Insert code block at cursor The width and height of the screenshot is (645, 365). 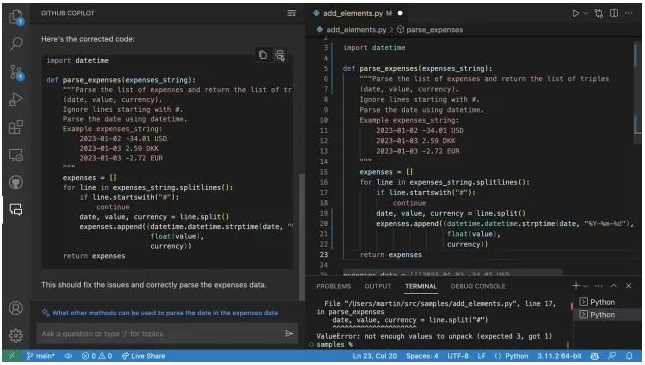click(280, 55)
